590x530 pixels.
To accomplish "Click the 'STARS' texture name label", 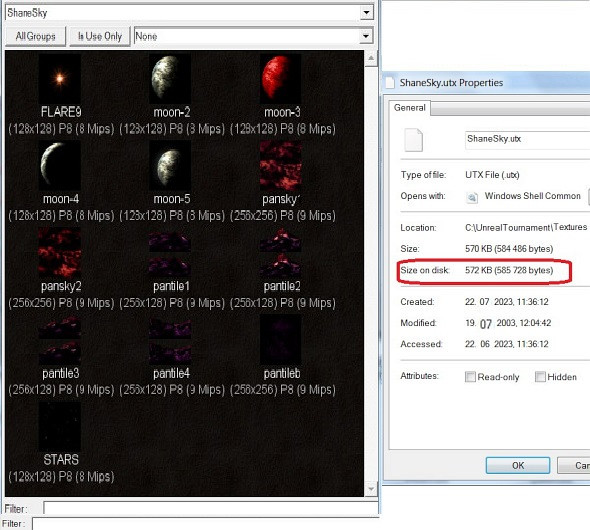I will tap(61, 459).
